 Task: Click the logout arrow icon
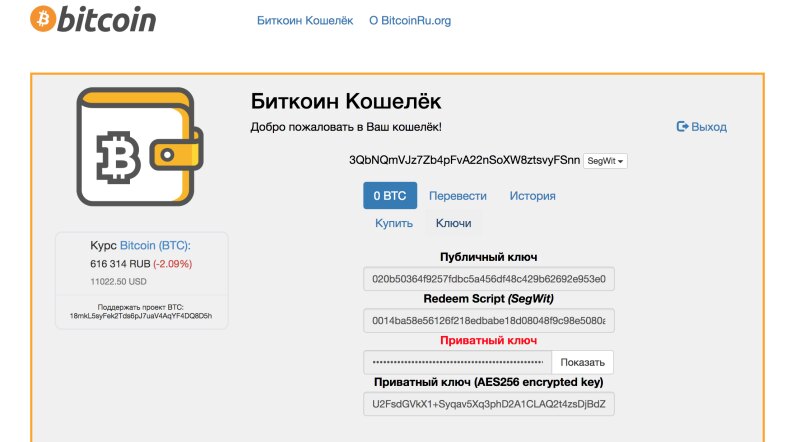tap(683, 127)
